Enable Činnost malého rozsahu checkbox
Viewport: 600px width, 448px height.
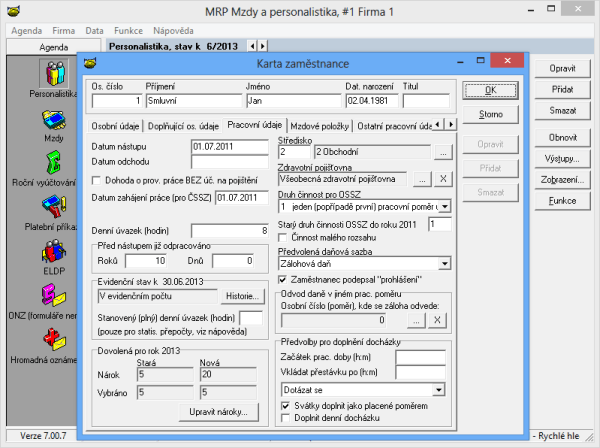coord(283,237)
